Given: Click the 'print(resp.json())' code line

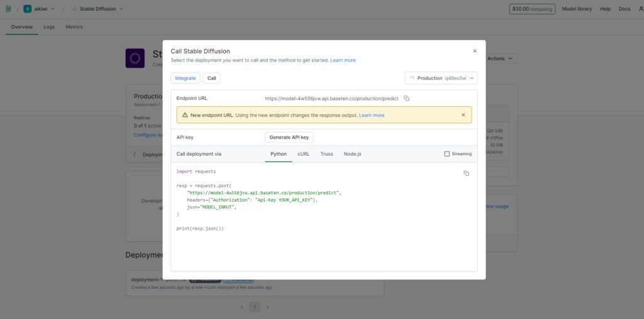Looking at the screenshot, I should (x=200, y=229).
